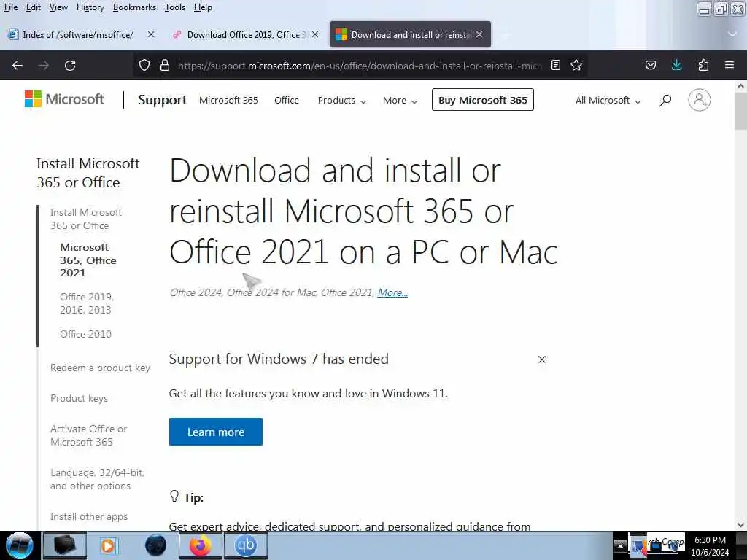This screenshot has height=560, width=747.
Task: Click the Buy Microsoft 365 button
Action: coord(483,100)
